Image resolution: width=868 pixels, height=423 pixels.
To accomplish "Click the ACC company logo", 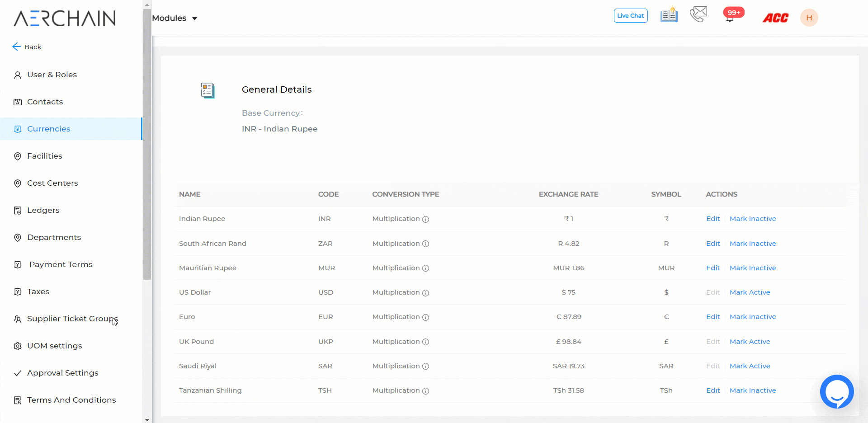I will 775,18.
